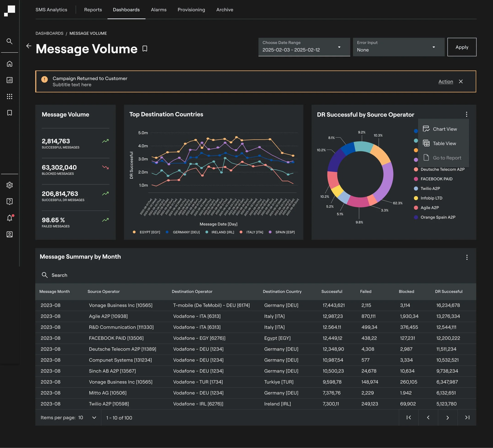Screen dimensions: 493x448
Task: Bookmark the Message Volume dashboard
Action: [x=145, y=49]
